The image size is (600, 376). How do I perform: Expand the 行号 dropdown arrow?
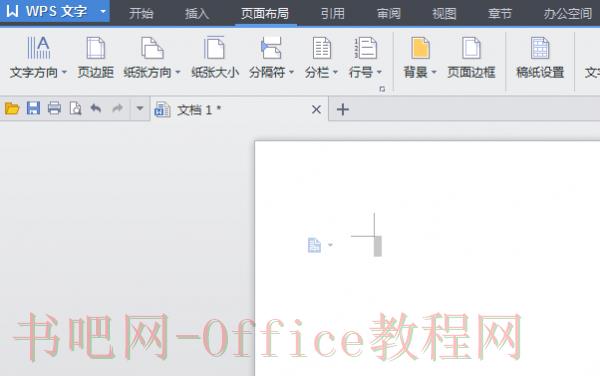pos(379,72)
